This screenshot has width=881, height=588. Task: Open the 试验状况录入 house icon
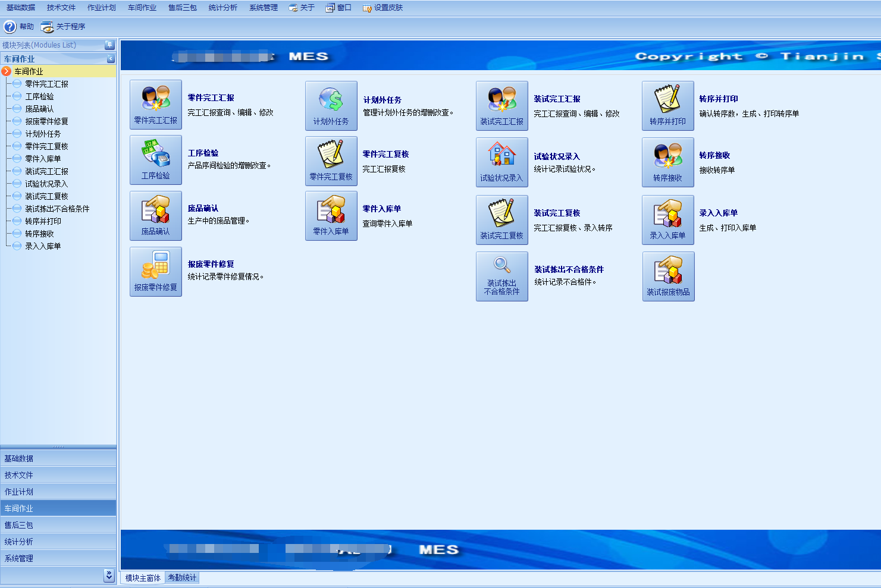(x=502, y=162)
